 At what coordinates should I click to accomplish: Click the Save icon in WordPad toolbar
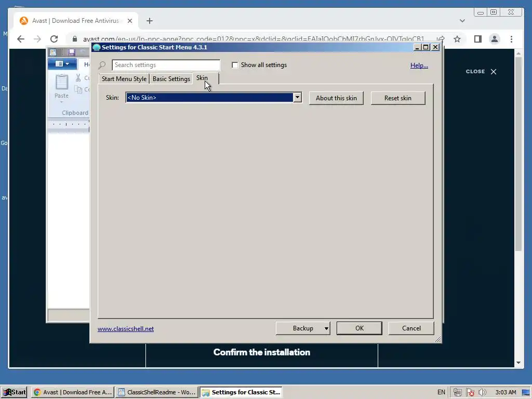[71, 52]
